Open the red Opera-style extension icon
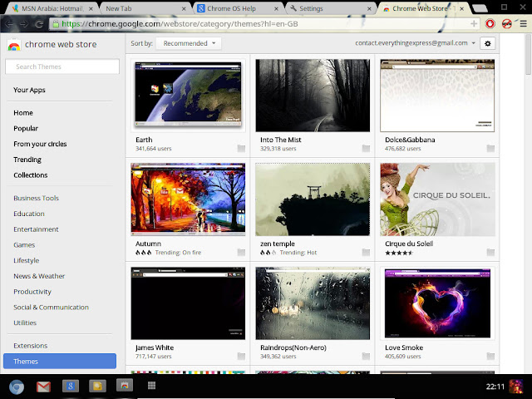This screenshot has height=399, width=532. click(490, 24)
